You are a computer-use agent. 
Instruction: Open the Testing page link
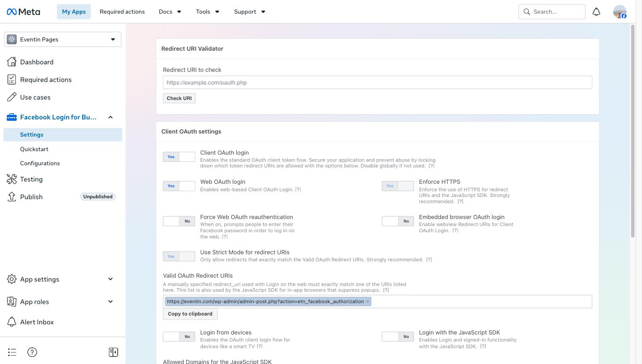pyautogui.click(x=31, y=179)
